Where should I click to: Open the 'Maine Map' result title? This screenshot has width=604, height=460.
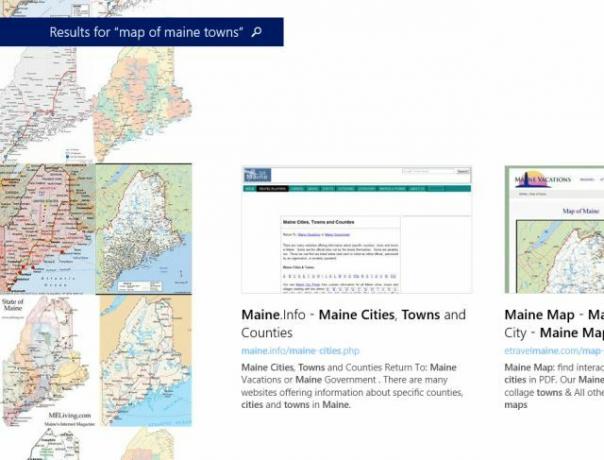(x=554, y=324)
